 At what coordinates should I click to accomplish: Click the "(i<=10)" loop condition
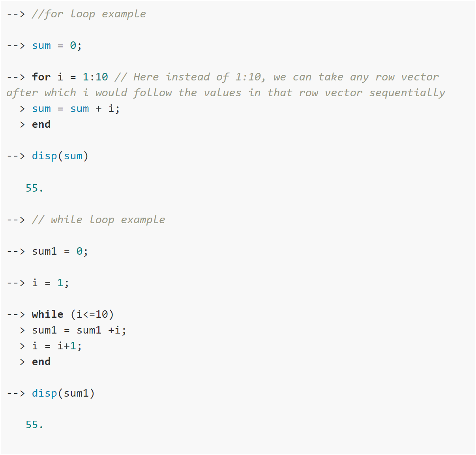[92, 314]
